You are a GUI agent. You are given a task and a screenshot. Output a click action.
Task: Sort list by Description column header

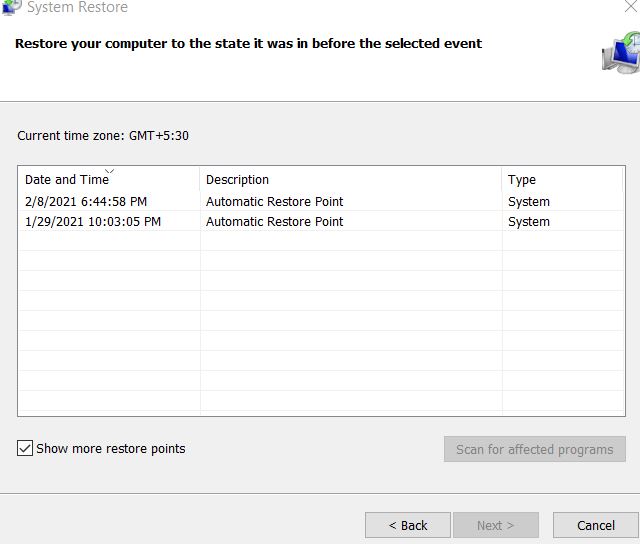[x=351, y=180]
